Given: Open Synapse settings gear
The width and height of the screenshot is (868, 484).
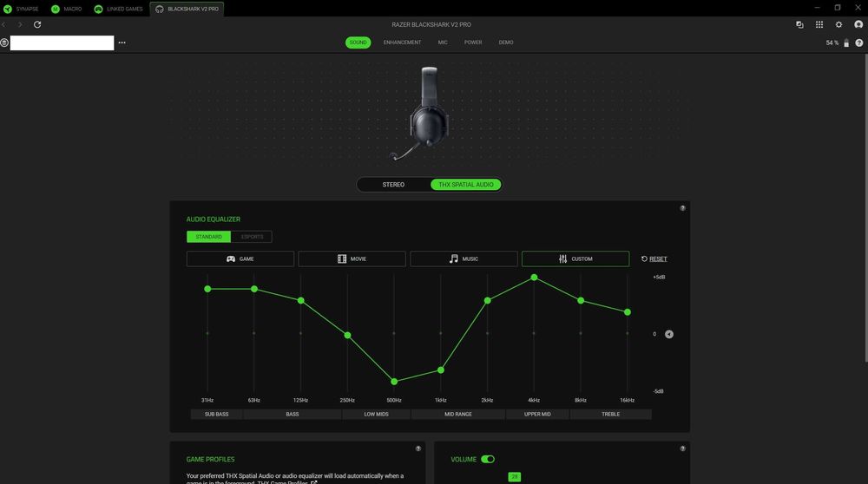Looking at the screenshot, I should [838, 24].
